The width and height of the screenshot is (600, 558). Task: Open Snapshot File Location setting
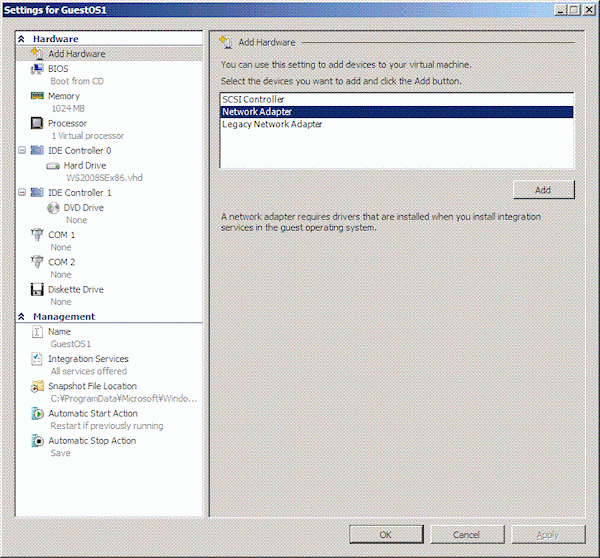coord(92,386)
